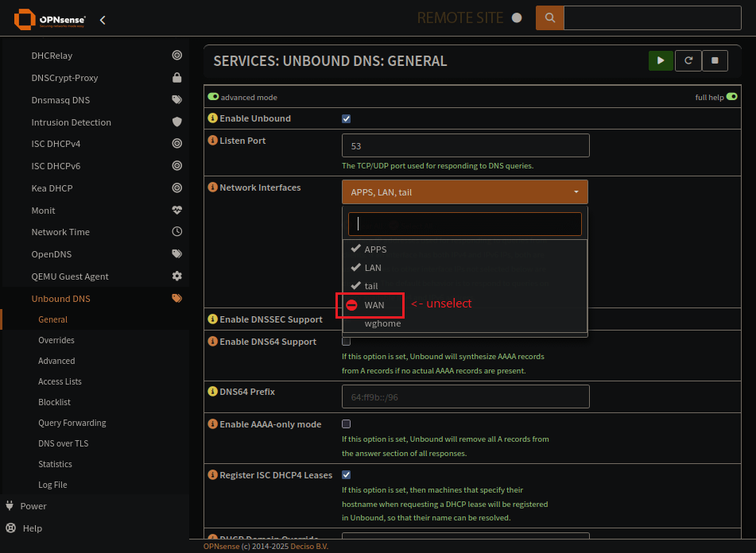Click WAN option in interfaces list
This screenshot has height=553, width=756.
[465, 305]
